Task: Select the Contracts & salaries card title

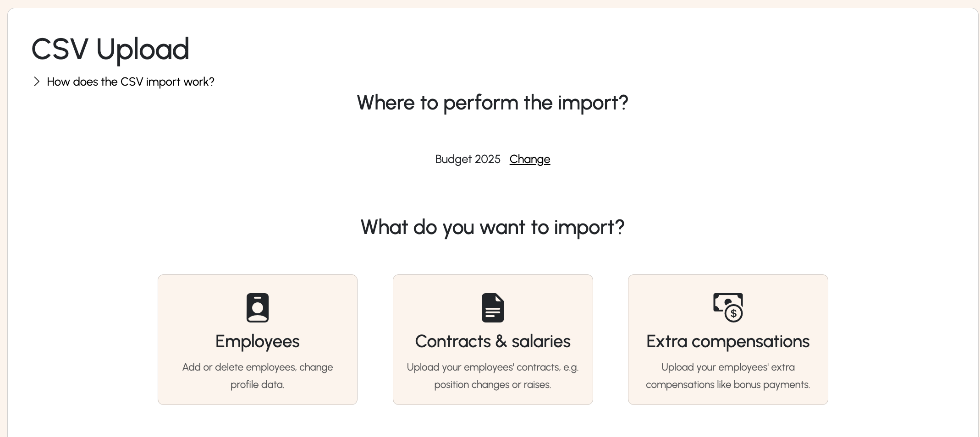Action: 493,341
